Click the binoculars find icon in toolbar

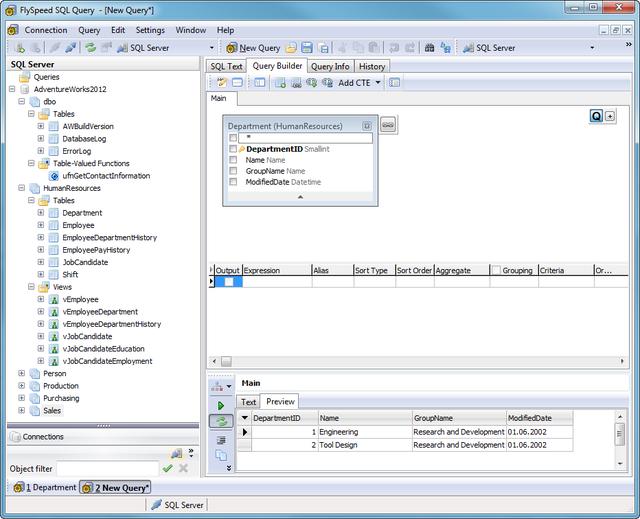[x=429, y=47]
